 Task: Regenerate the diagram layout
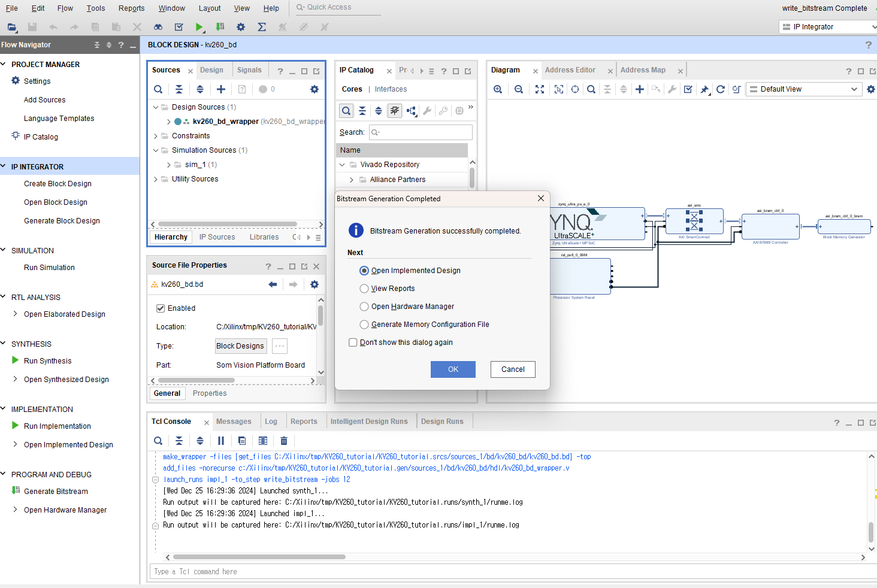721,89
